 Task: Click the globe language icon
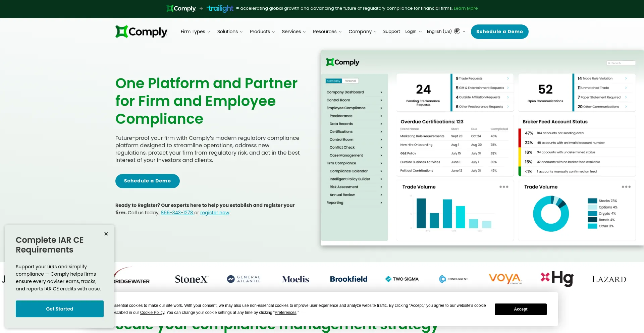point(457,31)
